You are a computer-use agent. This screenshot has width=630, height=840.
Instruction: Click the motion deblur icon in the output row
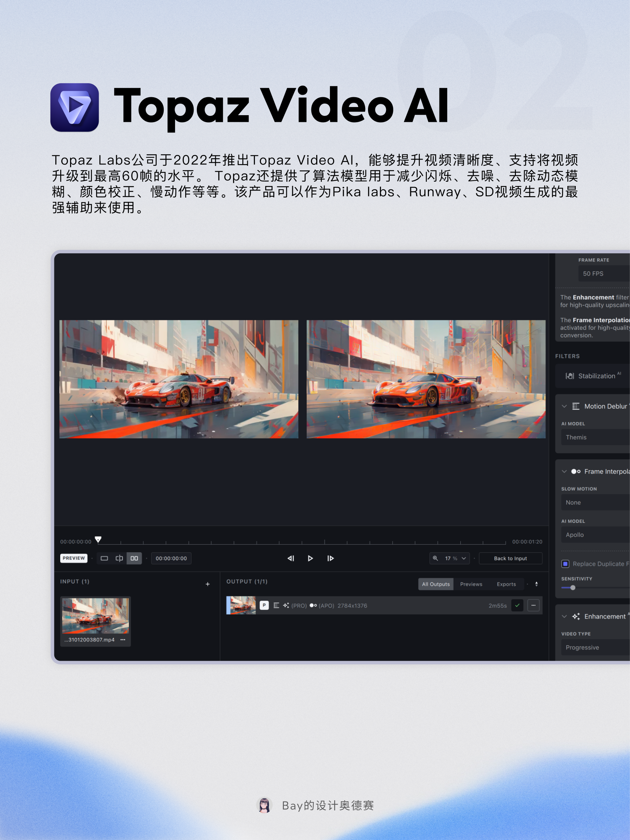276,605
